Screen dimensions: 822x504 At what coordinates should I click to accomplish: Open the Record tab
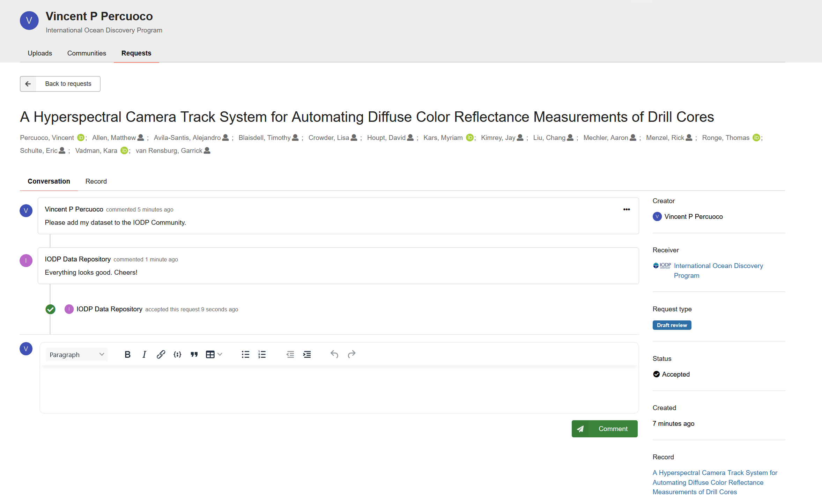96,181
